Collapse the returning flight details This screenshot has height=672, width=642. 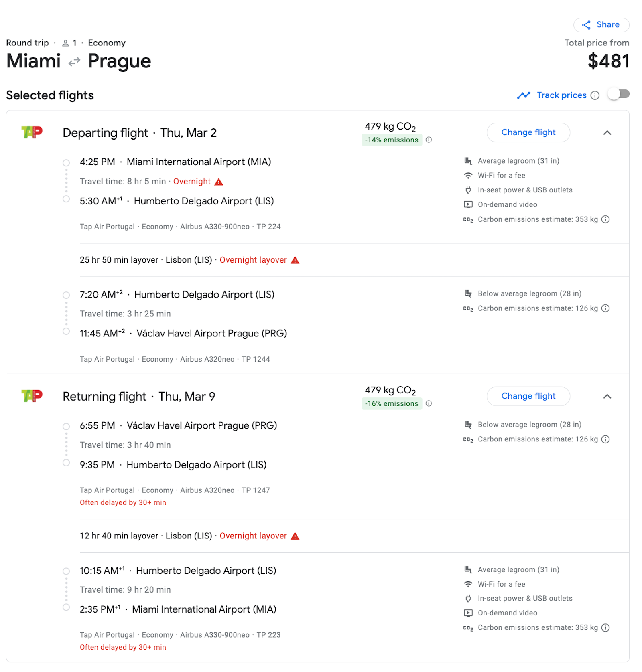[x=607, y=396]
